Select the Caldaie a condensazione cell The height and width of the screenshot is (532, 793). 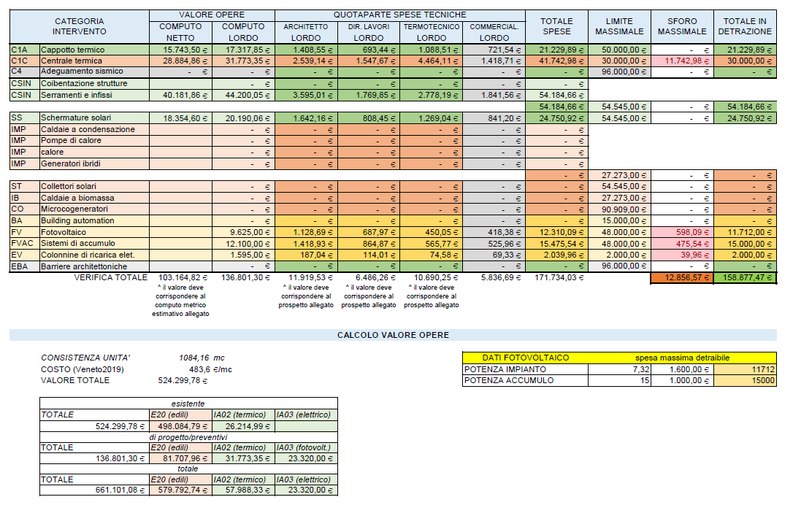click(x=95, y=130)
